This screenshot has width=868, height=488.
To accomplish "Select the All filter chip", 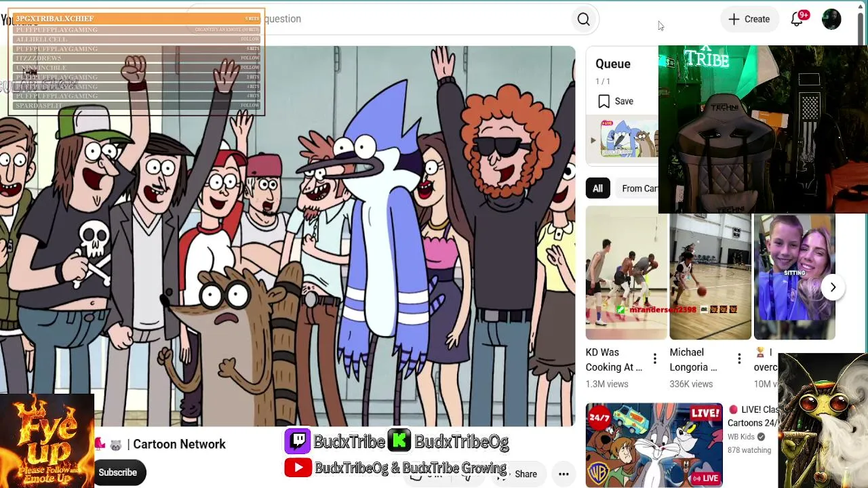I will pos(597,188).
